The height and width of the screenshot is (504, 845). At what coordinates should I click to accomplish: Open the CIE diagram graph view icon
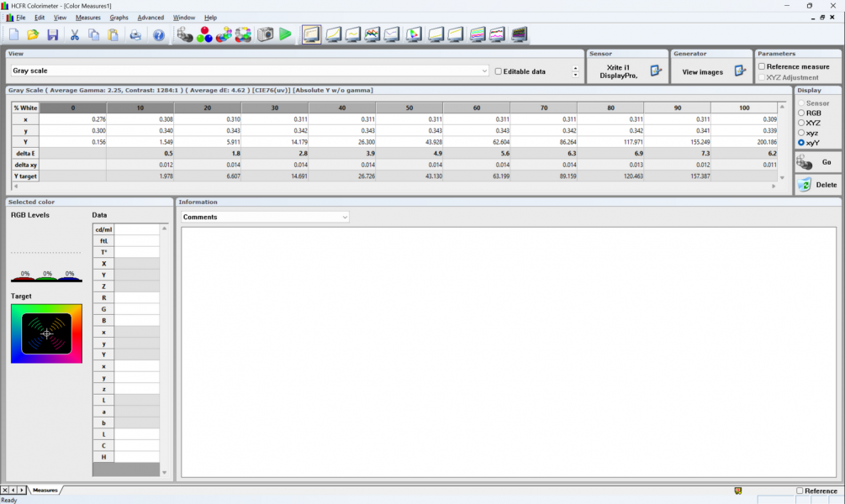click(414, 34)
